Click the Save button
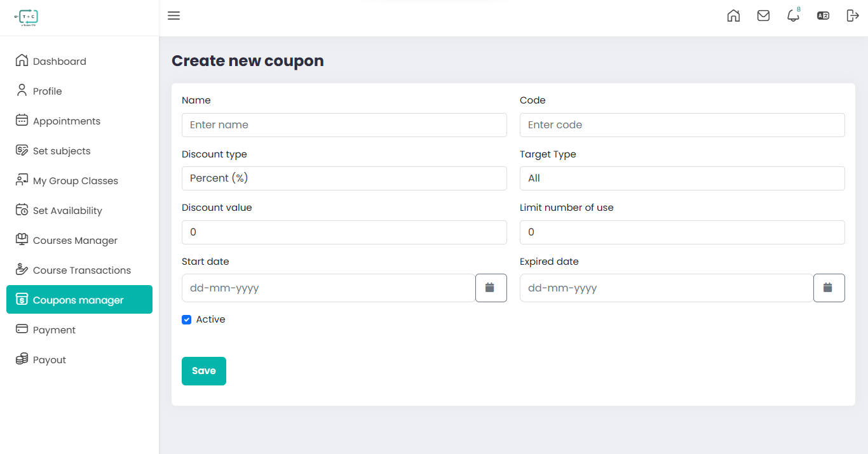 coord(204,371)
